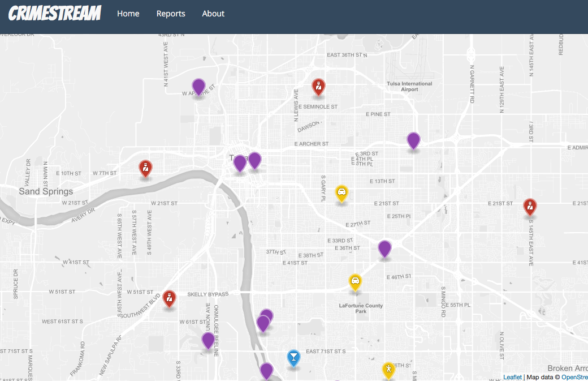Open the blue martini-glass marker near East 71st St
The image size is (588, 381).
[293, 358]
